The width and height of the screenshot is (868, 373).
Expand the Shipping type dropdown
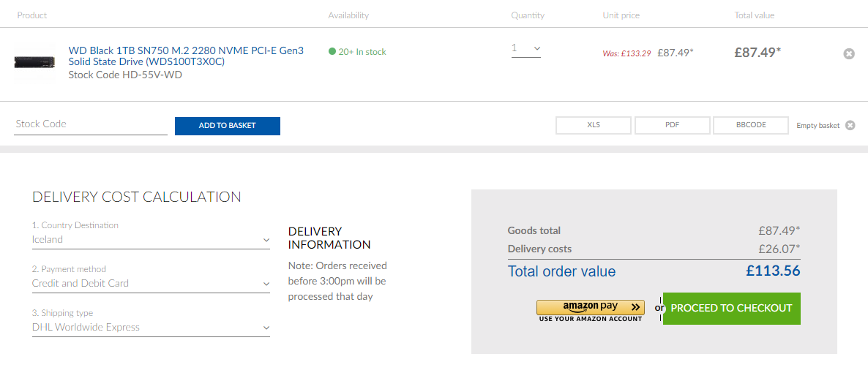151,328
